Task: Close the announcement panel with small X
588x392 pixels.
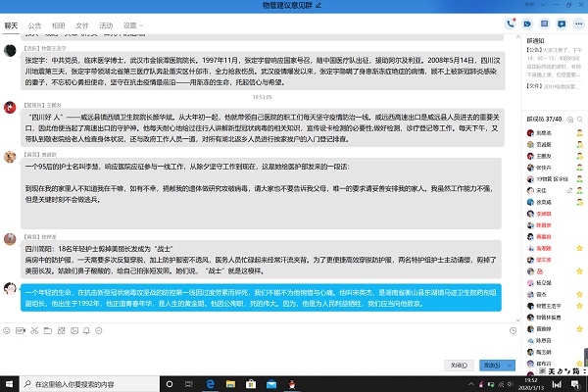Action: 517,36
